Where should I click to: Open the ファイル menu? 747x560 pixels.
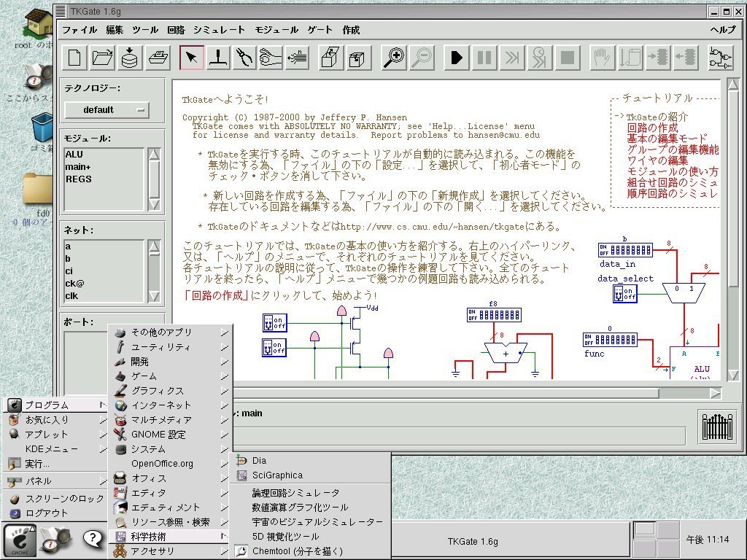[80, 30]
